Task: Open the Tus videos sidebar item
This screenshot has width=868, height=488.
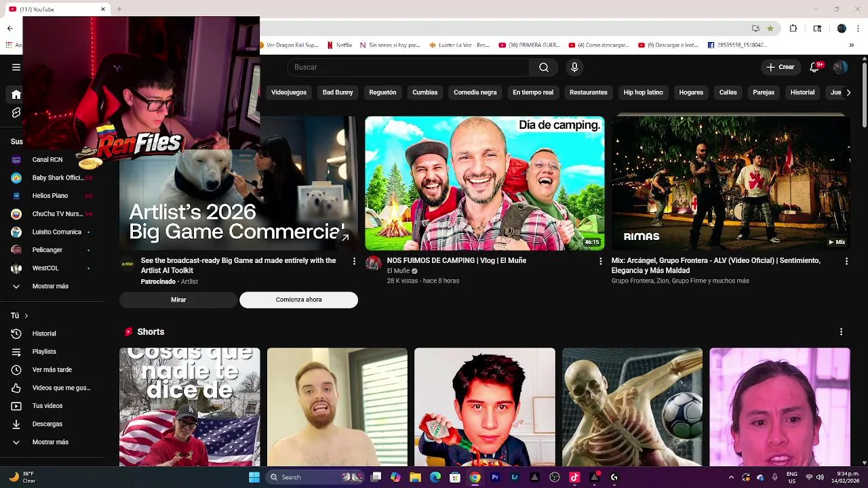Action: (x=47, y=406)
